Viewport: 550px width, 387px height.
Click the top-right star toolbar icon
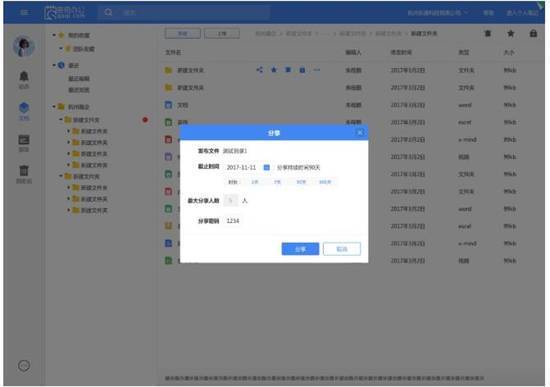511,33
